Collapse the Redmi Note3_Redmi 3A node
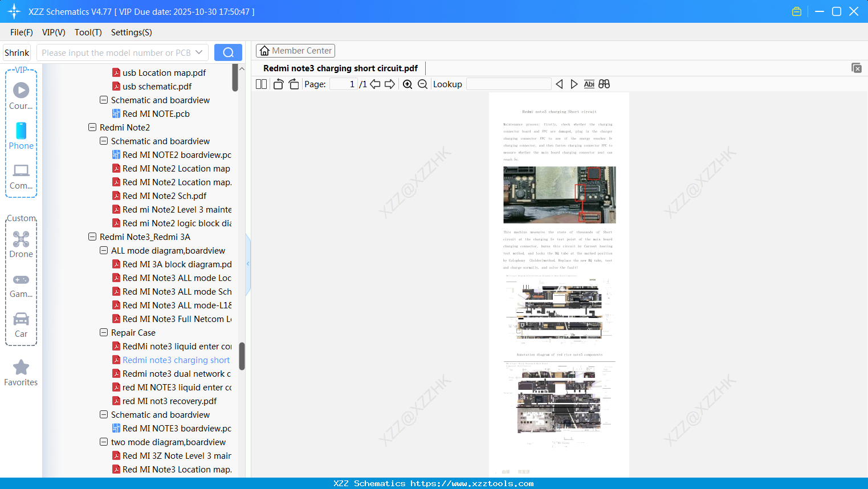 [x=92, y=237]
